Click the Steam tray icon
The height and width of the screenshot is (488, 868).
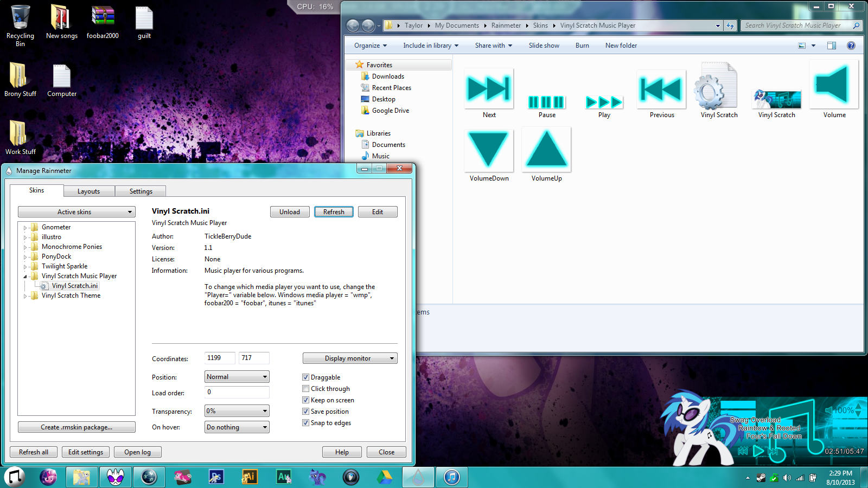click(x=761, y=478)
